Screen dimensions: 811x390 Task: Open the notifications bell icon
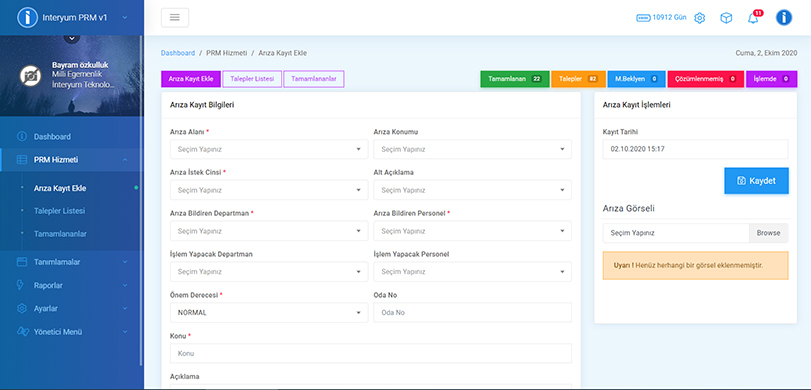pos(753,18)
